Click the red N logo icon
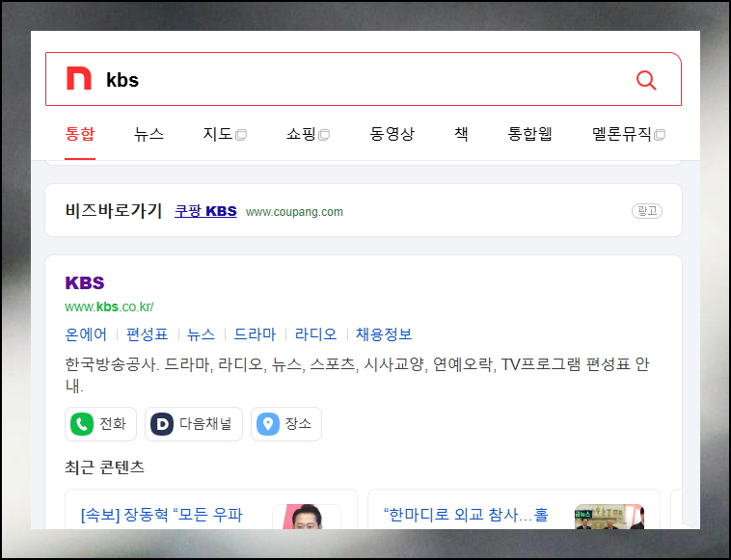This screenshot has height=560, width=731. tap(79, 78)
